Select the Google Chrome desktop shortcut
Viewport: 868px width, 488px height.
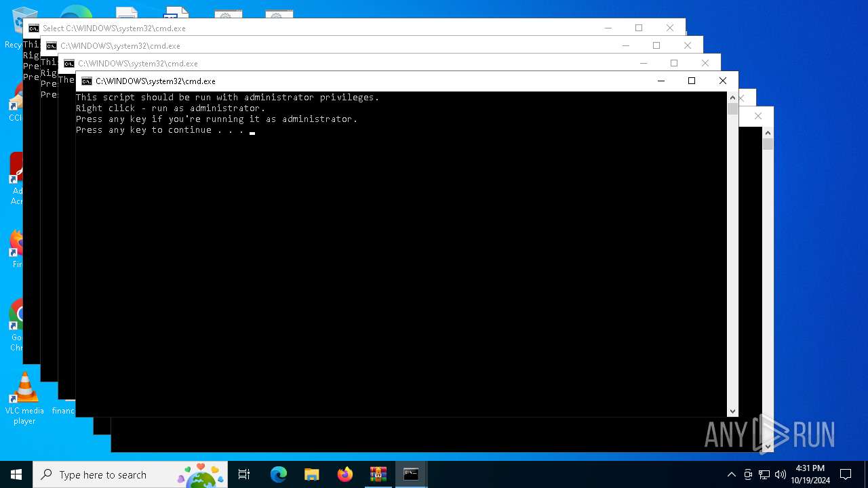click(x=15, y=325)
